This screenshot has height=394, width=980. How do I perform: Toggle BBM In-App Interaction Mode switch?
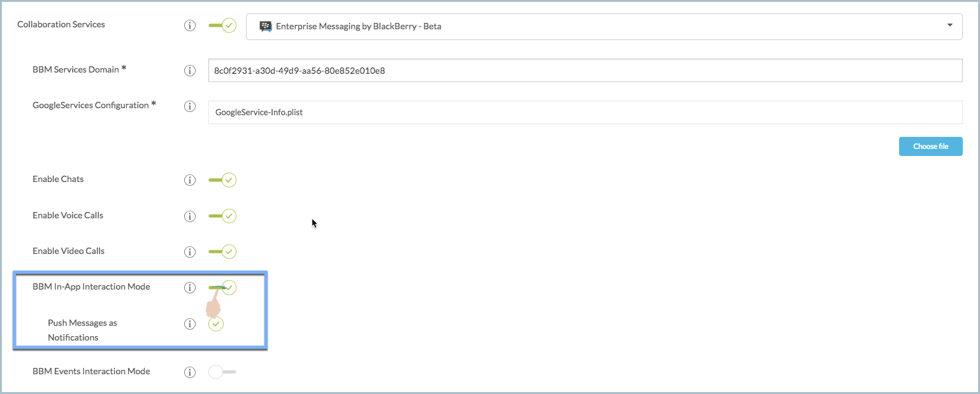tap(222, 288)
